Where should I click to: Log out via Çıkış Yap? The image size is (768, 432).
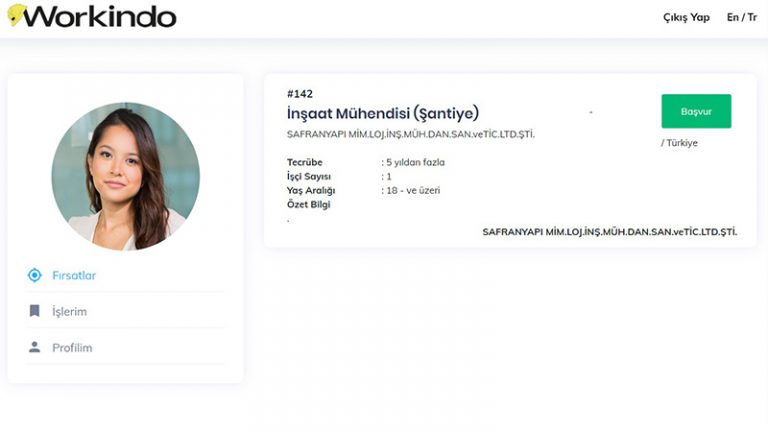pyautogui.click(x=686, y=17)
